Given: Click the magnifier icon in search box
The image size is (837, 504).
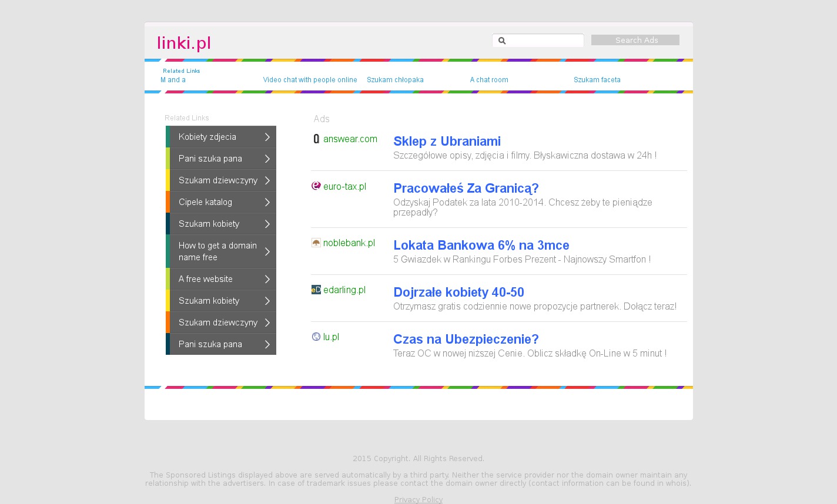Looking at the screenshot, I should tap(502, 41).
